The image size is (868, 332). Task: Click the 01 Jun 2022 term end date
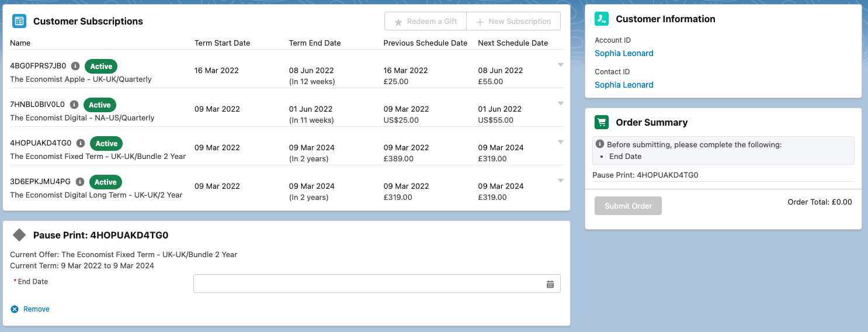311,109
